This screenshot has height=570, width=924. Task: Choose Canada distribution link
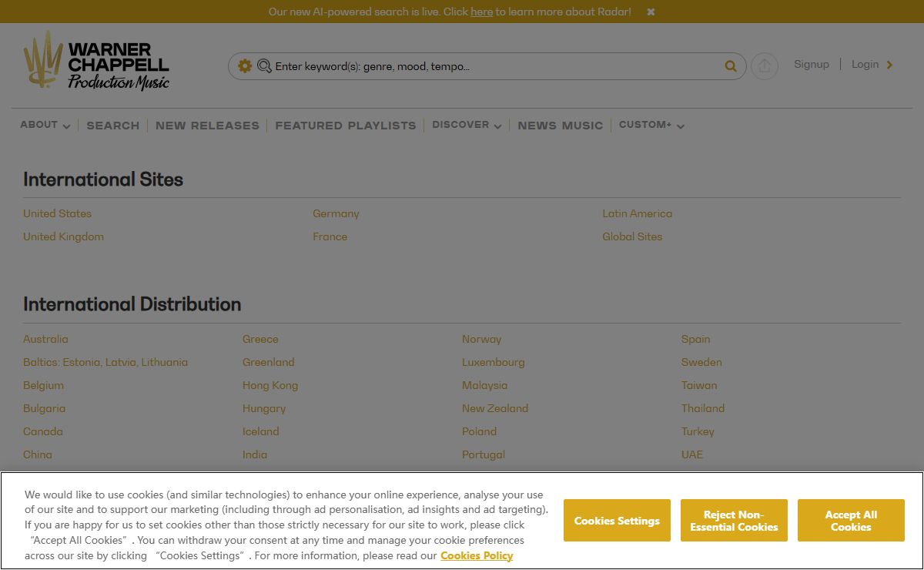pos(43,431)
